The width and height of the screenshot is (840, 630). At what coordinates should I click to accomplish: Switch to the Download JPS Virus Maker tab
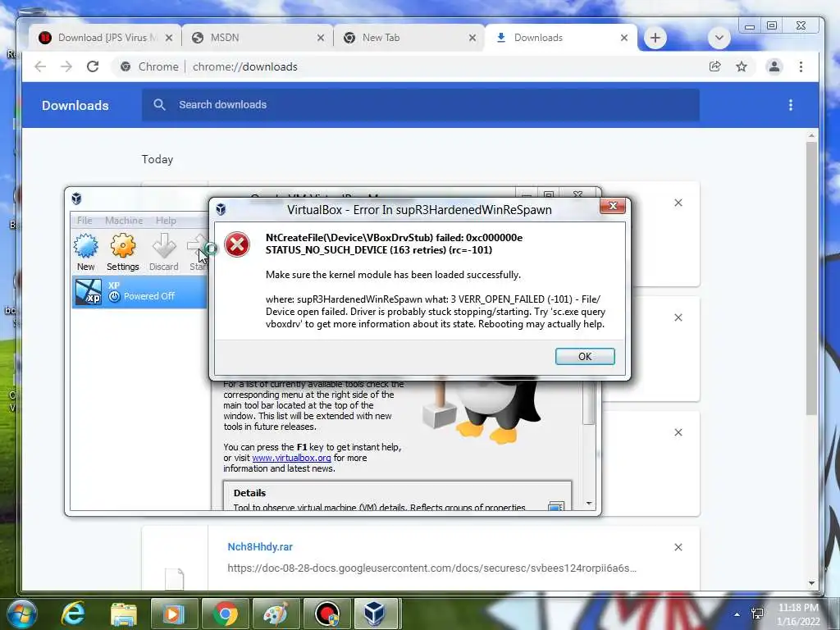click(x=105, y=38)
